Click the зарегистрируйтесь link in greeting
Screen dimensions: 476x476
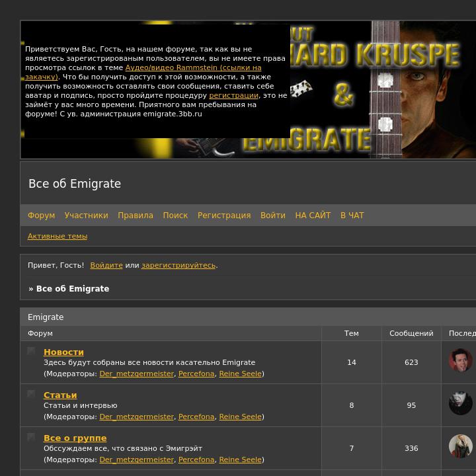point(178,265)
